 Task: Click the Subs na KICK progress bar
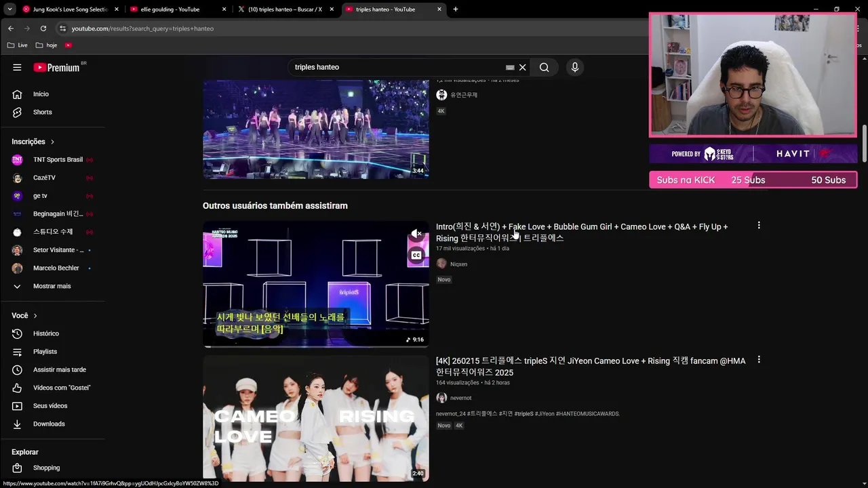click(753, 180)
